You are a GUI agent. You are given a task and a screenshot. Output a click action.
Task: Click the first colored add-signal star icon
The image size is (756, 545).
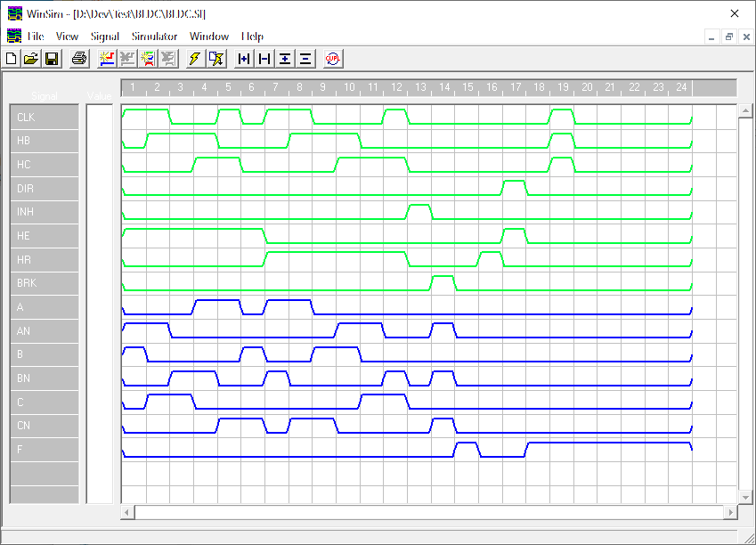pos(107,59)
